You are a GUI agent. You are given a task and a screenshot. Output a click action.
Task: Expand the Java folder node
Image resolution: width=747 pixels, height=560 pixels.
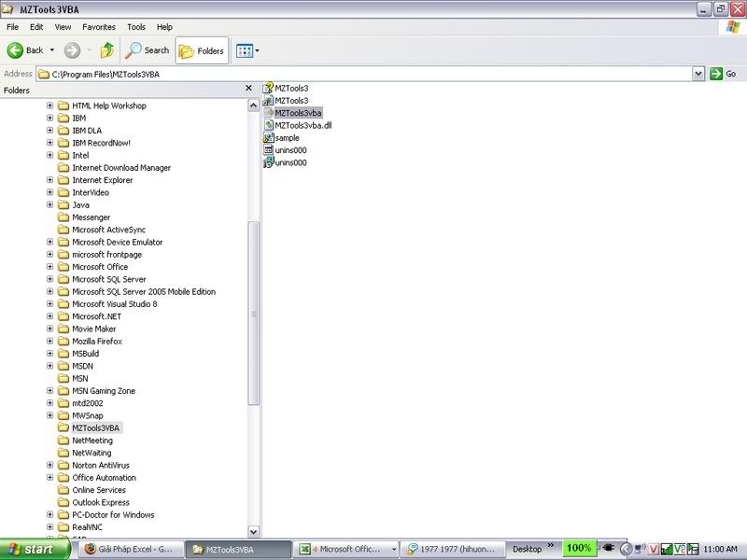[x=50, y=204]
